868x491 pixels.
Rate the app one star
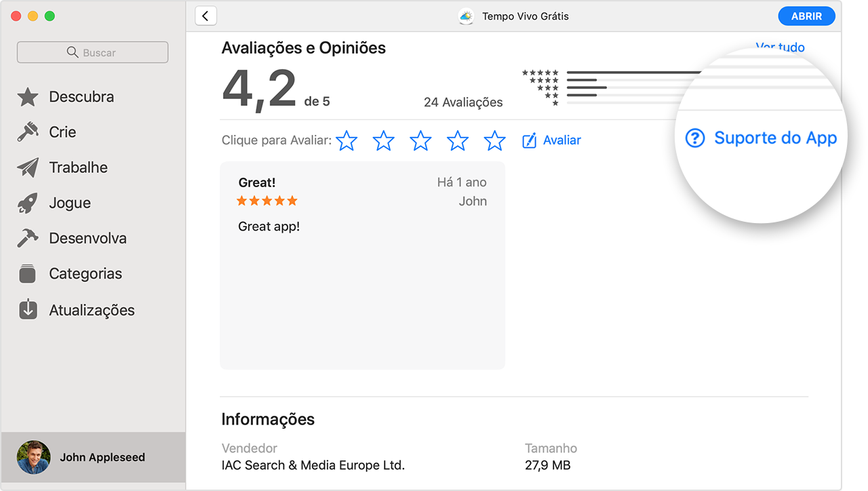point(347,140)
